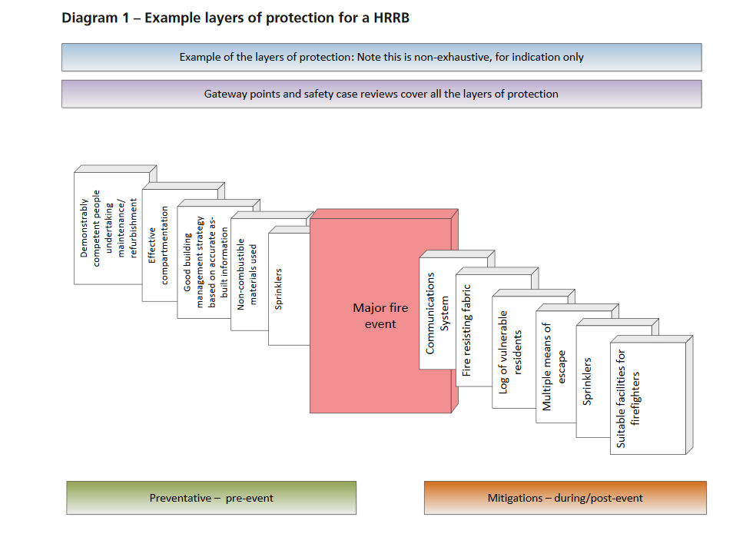Image resolution: width=756 pixels, height=547 pixels.
Task: Select the Effective compartmentation block
Action: tap(160, 246)
